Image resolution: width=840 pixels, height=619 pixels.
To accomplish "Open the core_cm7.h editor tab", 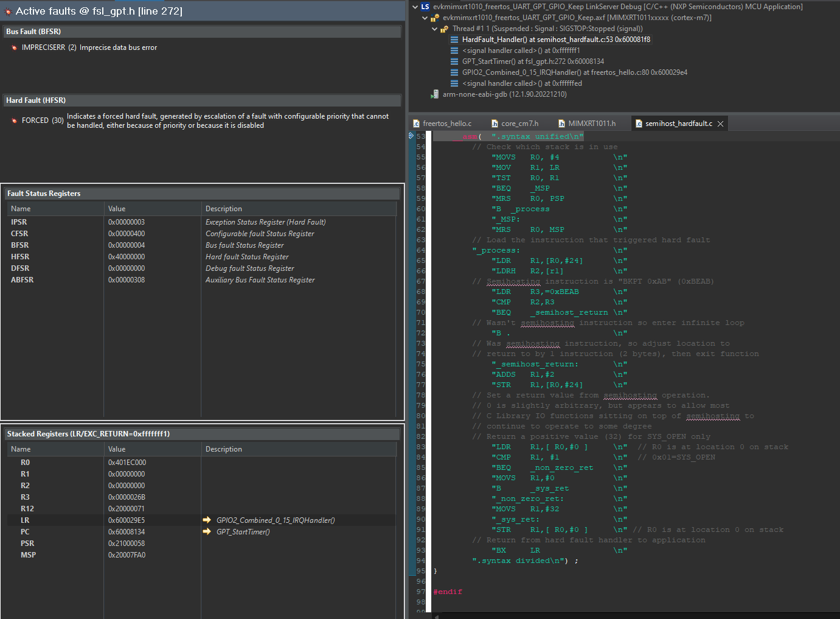I will 519,124.
